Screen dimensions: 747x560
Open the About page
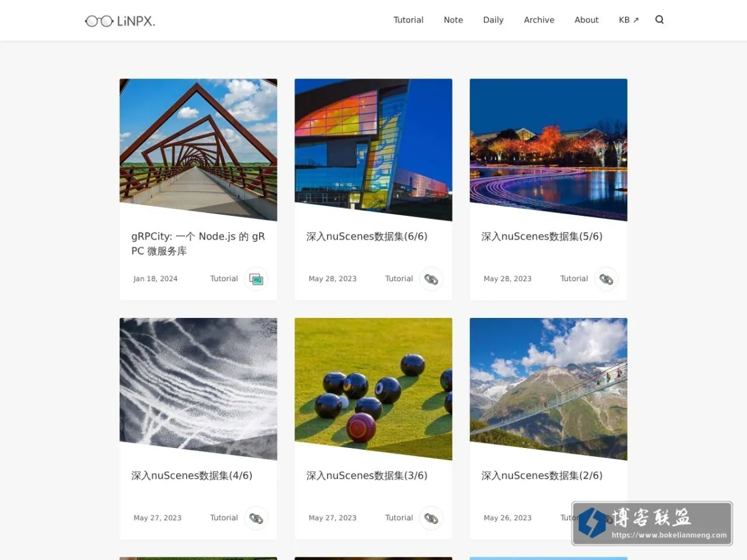[x=586, y=20]
